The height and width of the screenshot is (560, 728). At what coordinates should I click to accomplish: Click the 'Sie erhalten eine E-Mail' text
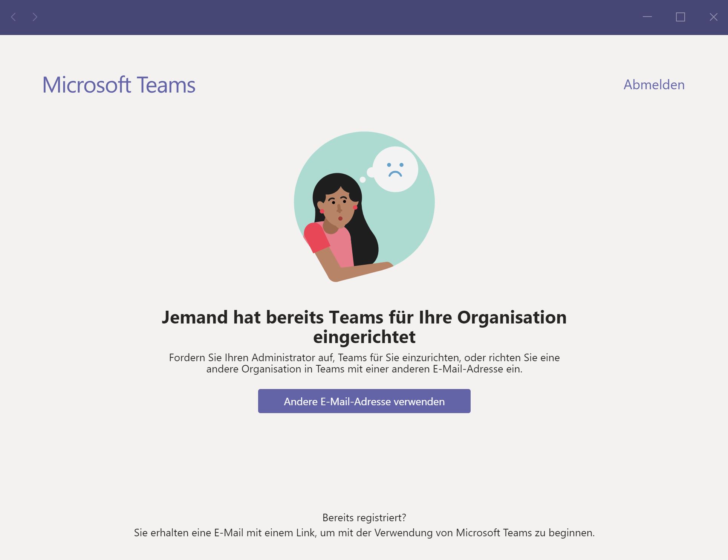(x=364, y=533)
